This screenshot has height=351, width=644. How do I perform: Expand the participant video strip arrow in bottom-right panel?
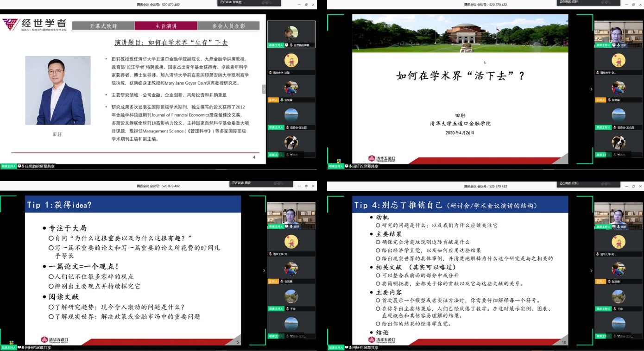[591, 270]
